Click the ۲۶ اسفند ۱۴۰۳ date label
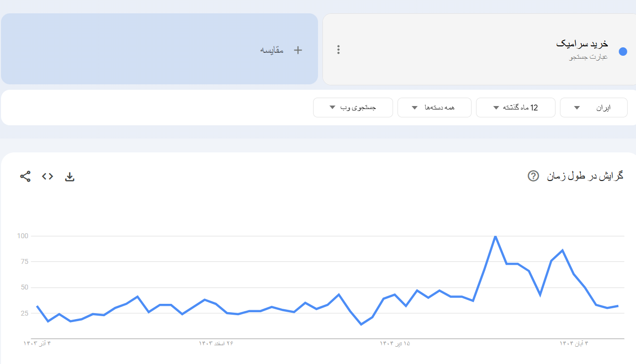This screenshot has width=636, height=364. point(216,343)
